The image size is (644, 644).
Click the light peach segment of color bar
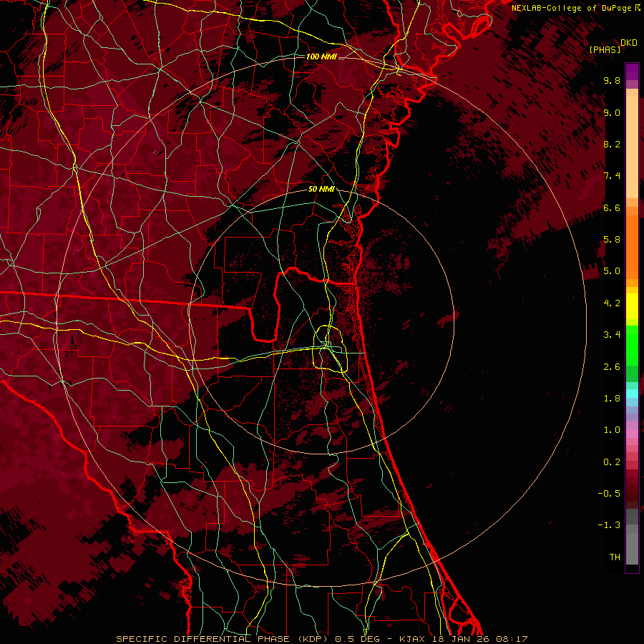(632, 147)
